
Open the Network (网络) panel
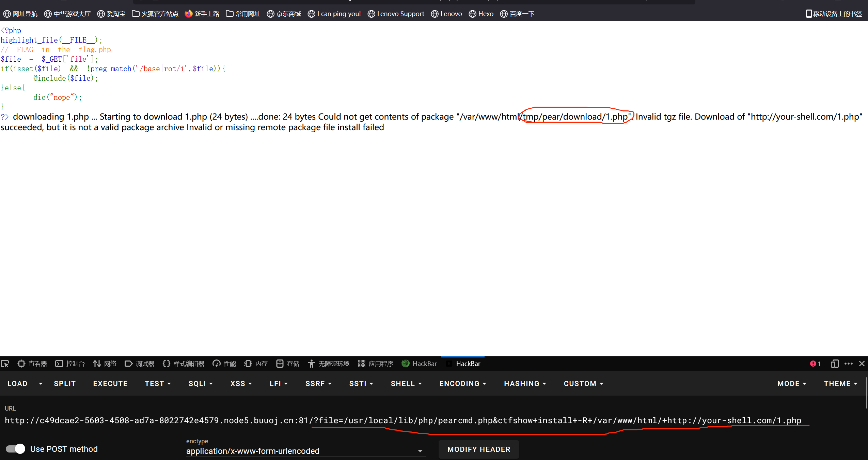[105, 364]
